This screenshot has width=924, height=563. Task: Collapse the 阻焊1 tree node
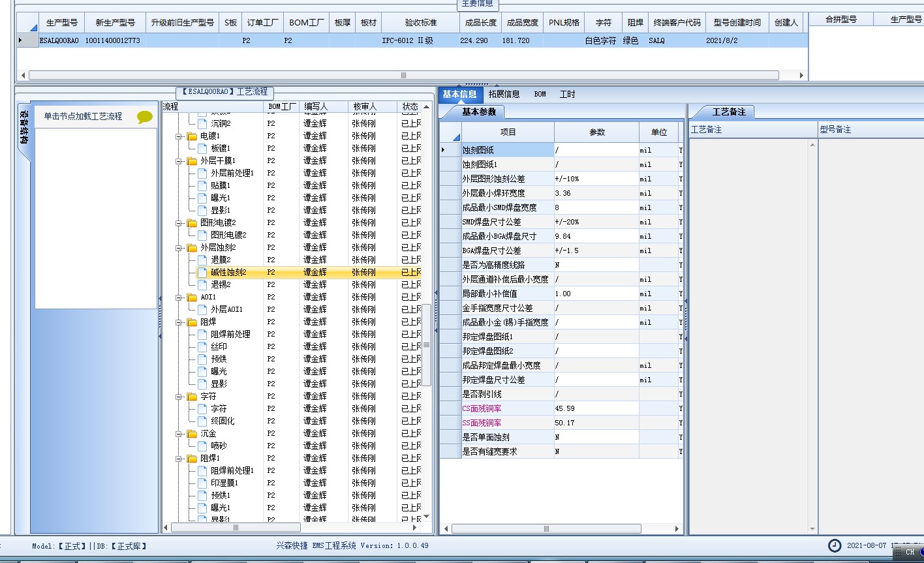pos(179,459)
